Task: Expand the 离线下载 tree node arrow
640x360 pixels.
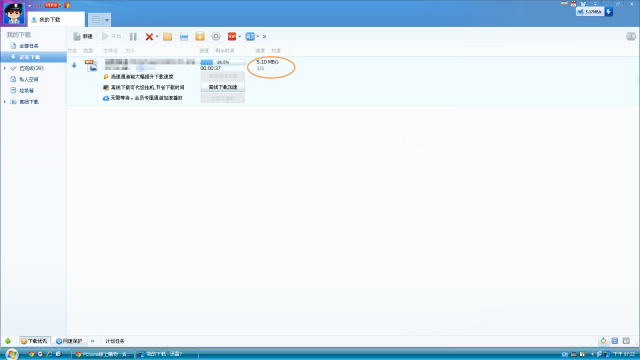Action: pos(5,102)
